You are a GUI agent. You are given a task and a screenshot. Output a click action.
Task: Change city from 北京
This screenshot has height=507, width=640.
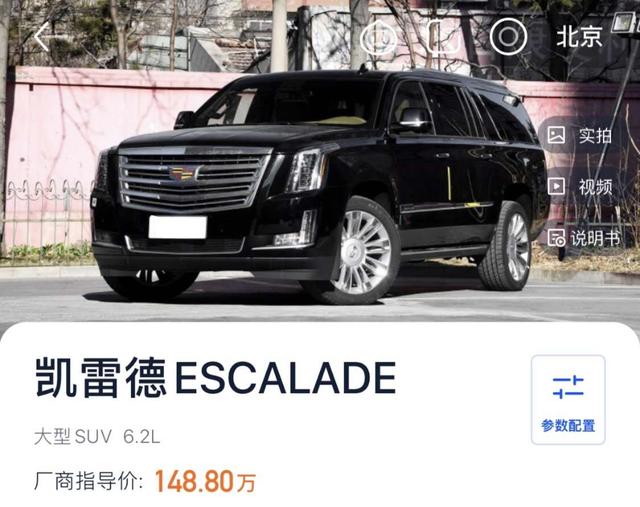579,37
